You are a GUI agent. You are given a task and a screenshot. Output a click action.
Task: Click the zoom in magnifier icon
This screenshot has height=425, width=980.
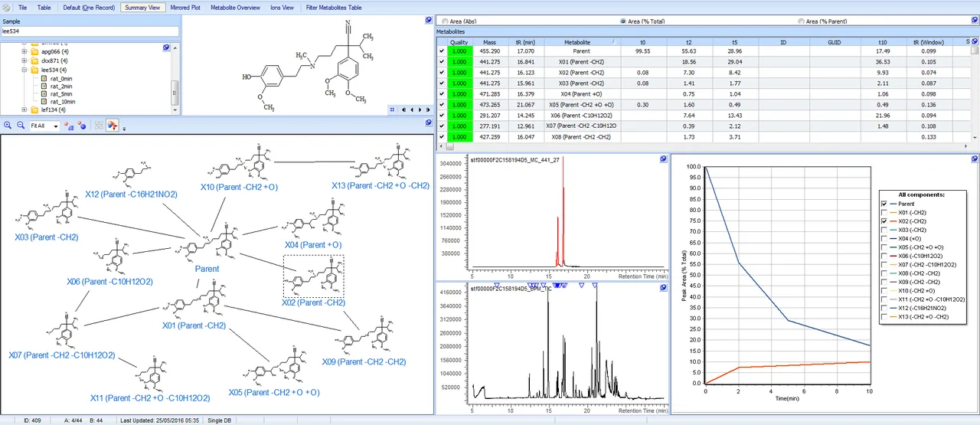coord(8,125)
